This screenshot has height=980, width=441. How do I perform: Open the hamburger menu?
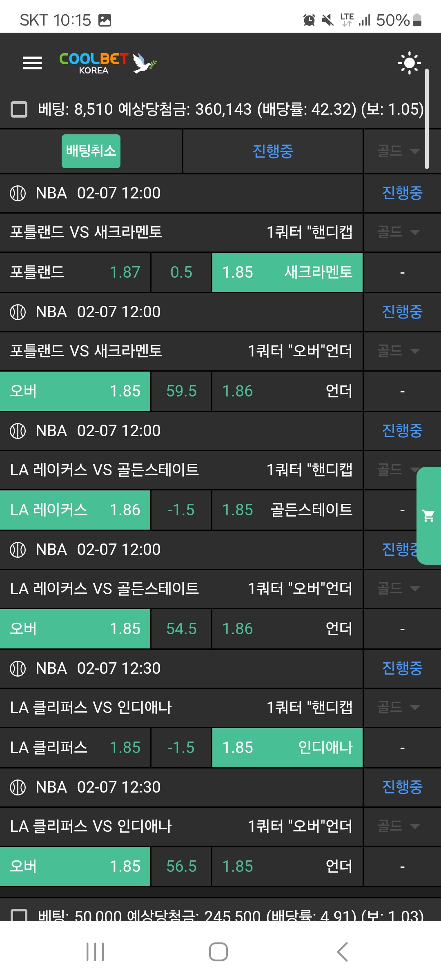32,63
